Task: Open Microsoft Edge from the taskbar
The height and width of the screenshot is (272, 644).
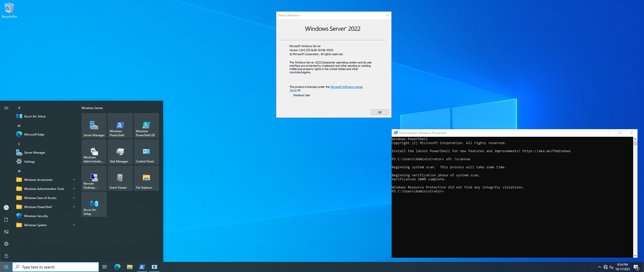Action: point(117,267)
